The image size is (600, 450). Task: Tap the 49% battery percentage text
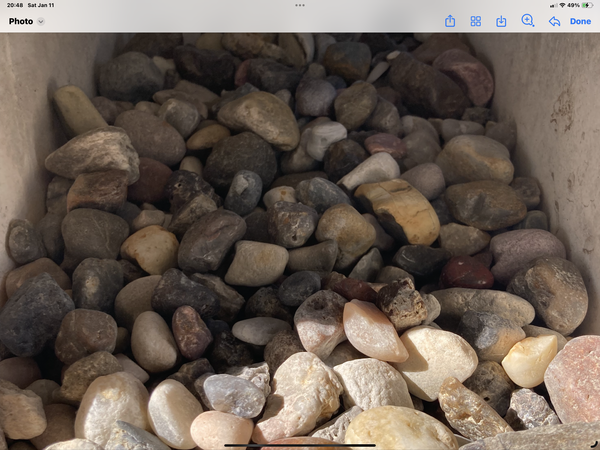(573, 5)
